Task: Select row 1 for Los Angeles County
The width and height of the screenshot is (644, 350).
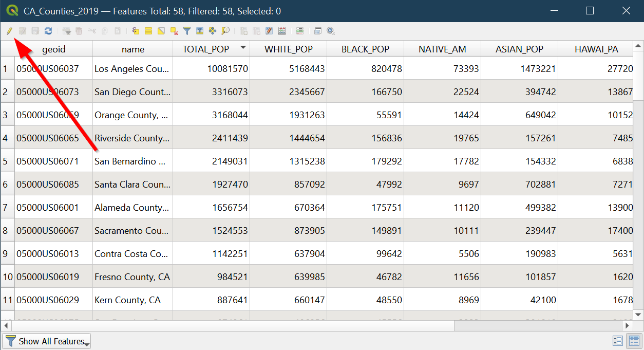Action: point(7,68)
